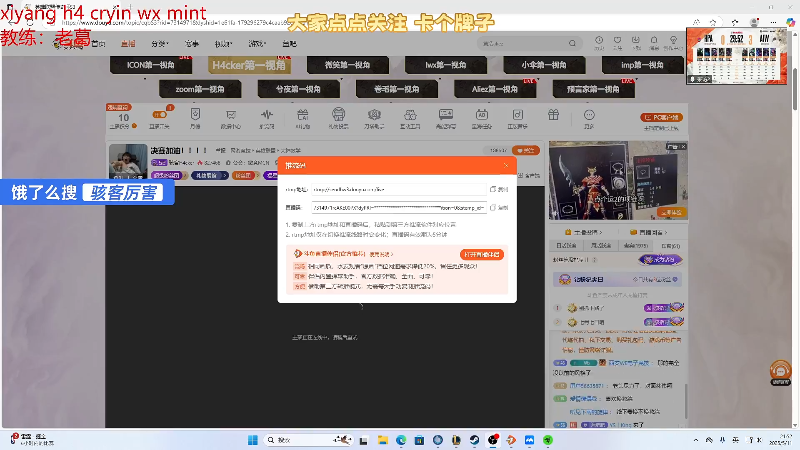The height and width of the screenshot is (450, 800).
Task: Expand the 视频 nav dropdown
Action: pos(223,44)
